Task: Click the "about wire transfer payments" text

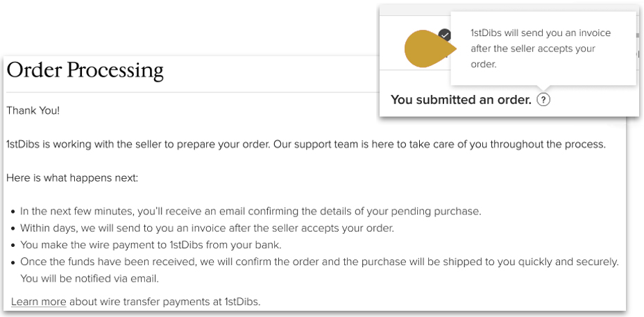Action: (164, 302)
